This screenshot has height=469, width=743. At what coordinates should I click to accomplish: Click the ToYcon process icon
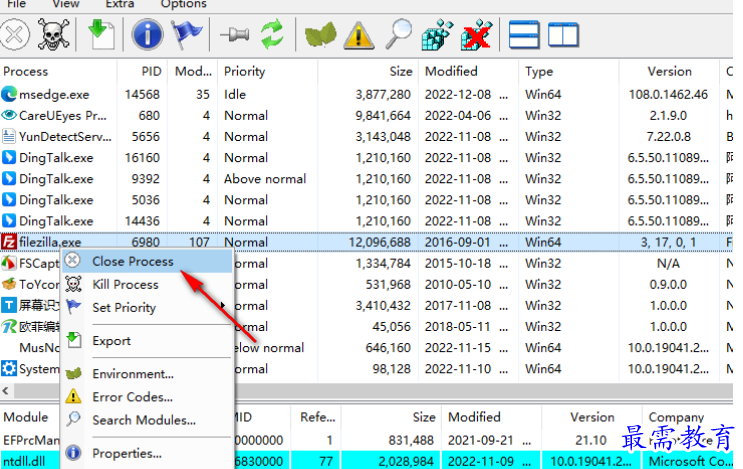(9, 284)
